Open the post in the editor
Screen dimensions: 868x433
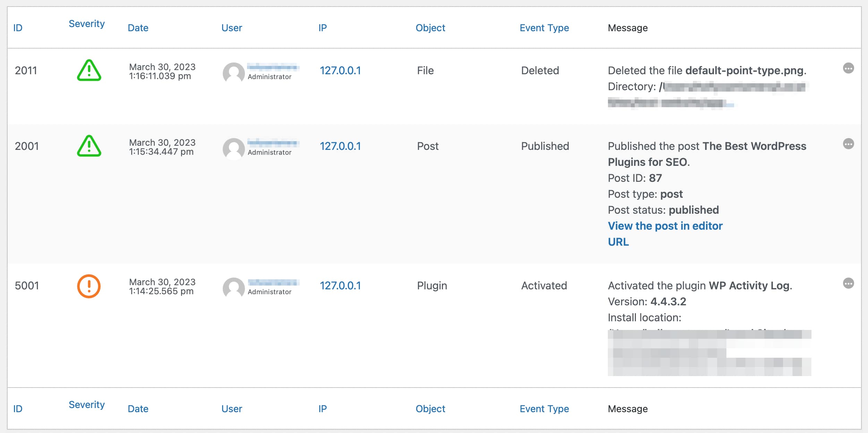(665, 226)
